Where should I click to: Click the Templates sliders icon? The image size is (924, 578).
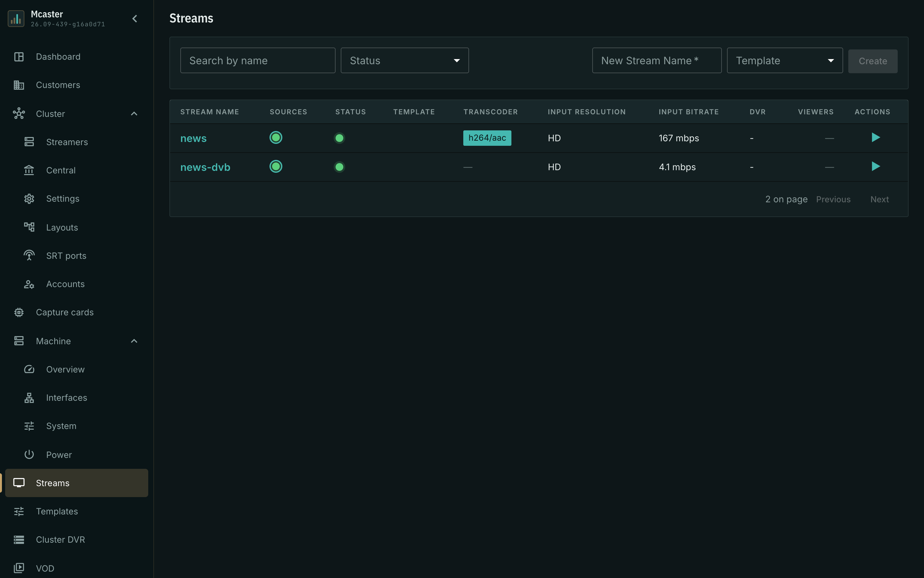(x=19, y=511)
